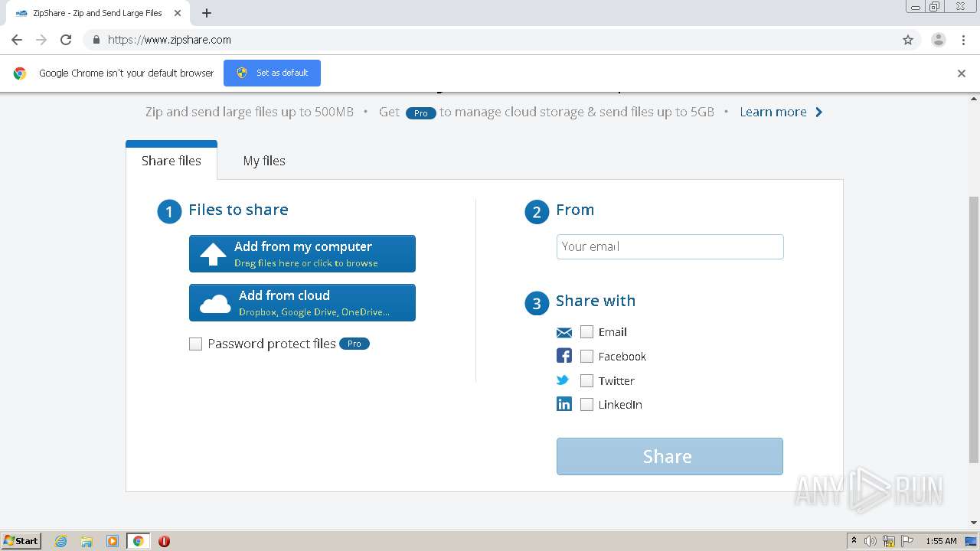The height and width of the screenshot is (551, 980).
Task: Click the envelope email icon
Action: click(x=564, y=332)
